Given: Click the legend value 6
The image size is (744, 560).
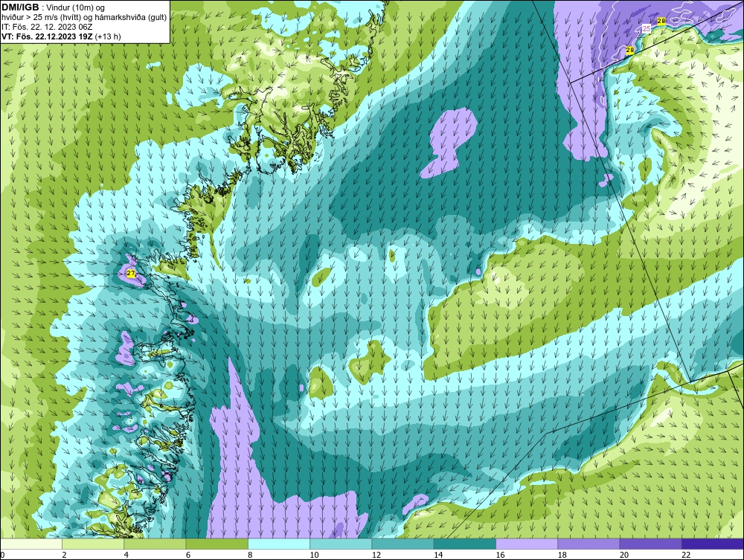Looking at the screenshot, I should click(x=188, y=555).
